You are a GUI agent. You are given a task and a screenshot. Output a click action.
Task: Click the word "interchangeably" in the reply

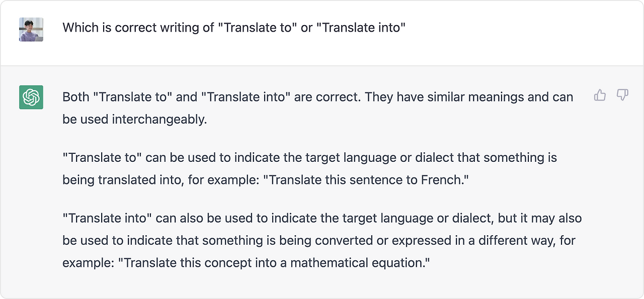coord(159,120)
